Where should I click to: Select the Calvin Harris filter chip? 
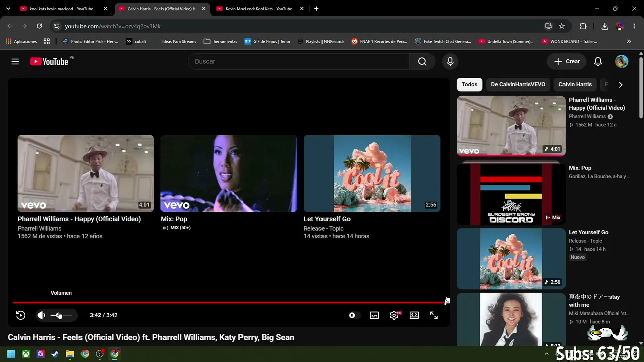575,84
